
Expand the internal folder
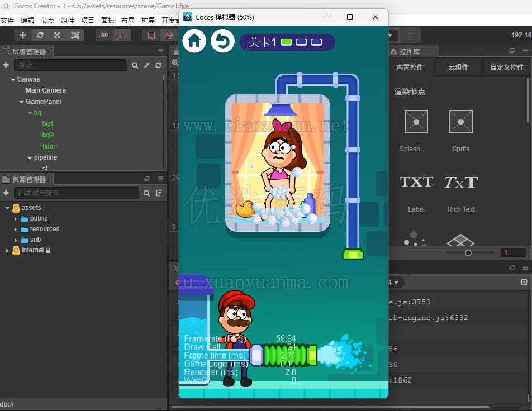click(7, 251)
